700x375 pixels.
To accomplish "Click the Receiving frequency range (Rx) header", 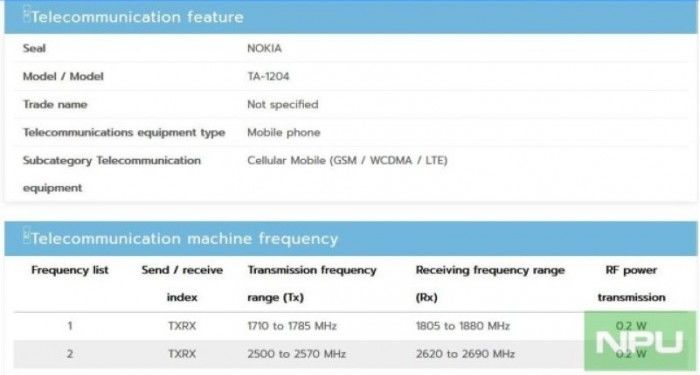I will [490, 283].
